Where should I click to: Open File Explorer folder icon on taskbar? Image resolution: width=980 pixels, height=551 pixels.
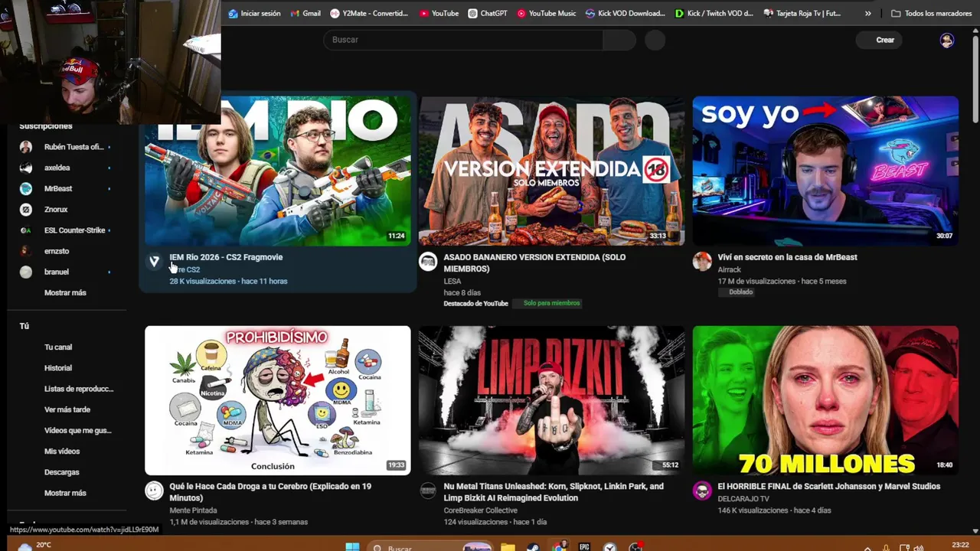click(x=508, y=547)
